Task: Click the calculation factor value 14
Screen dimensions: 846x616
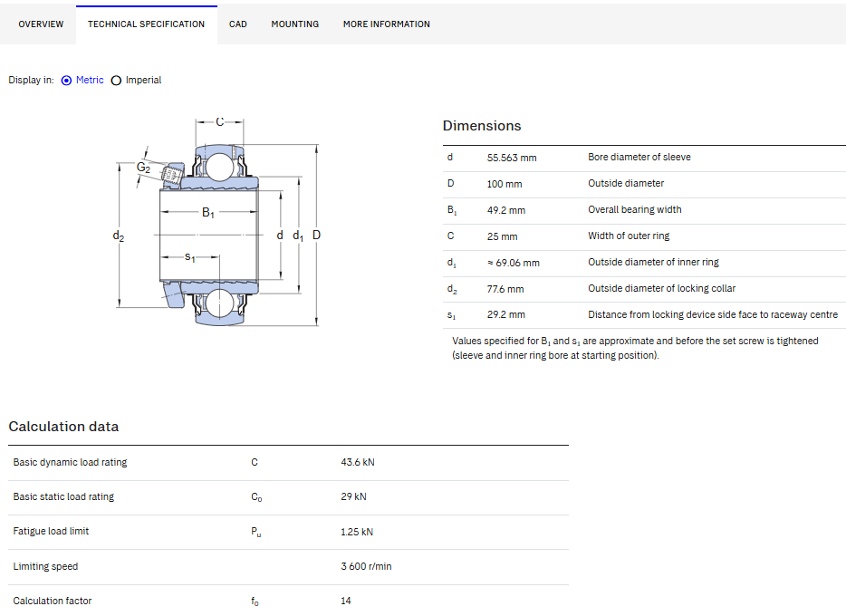Action: click(346, 601)
